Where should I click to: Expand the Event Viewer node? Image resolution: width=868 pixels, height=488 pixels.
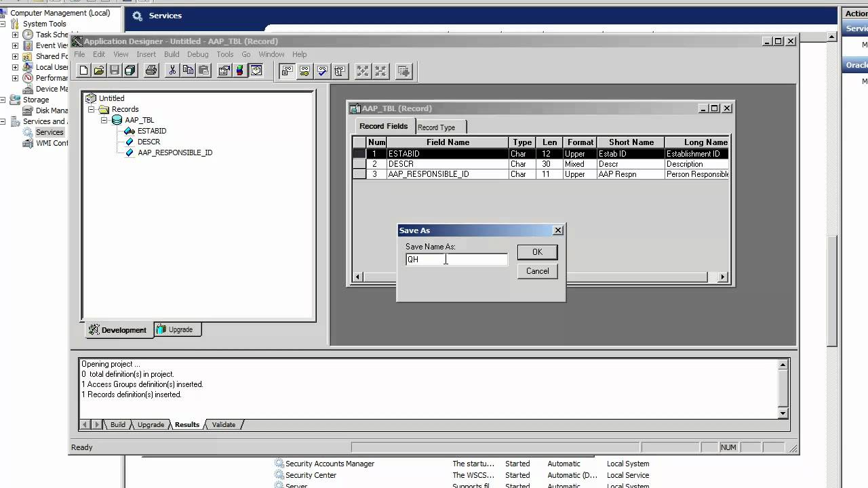click(x=15, y=45)
